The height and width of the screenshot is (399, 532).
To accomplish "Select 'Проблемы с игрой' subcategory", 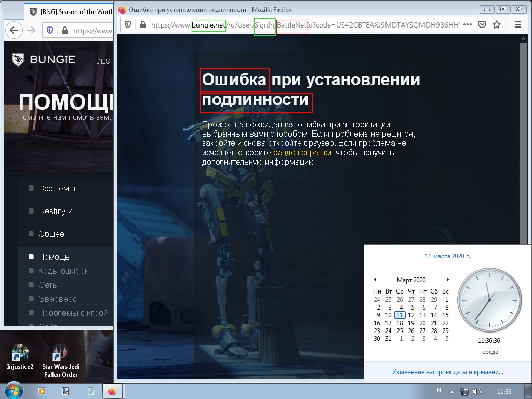I will (73, 313).
